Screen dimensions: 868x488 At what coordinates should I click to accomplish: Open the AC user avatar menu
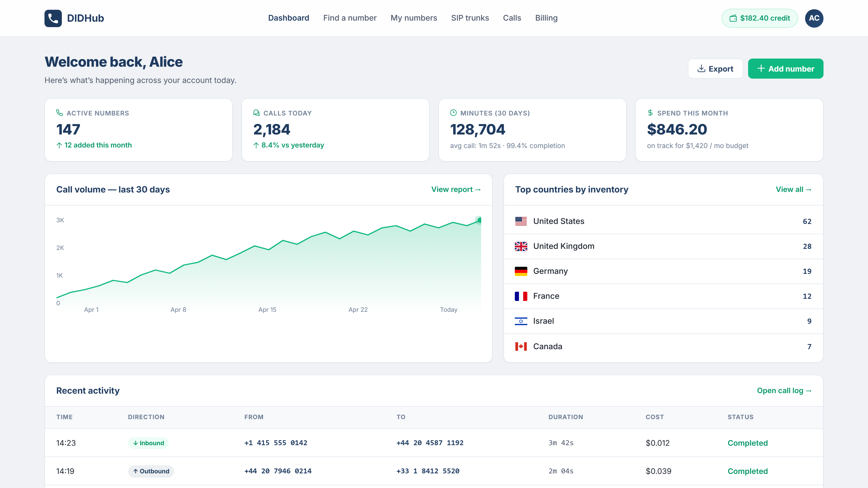(814, 18)
